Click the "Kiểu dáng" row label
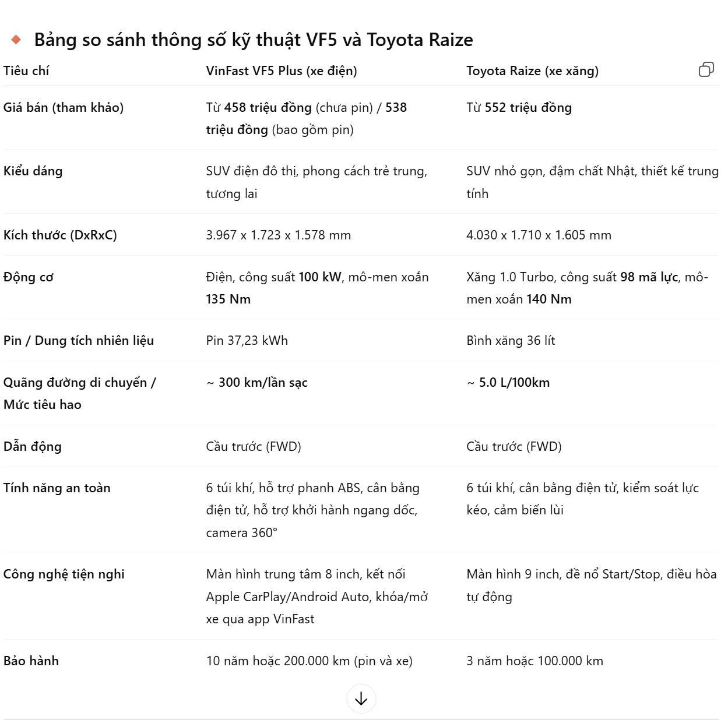The image size is (728, 720). (x=33, y=171)
